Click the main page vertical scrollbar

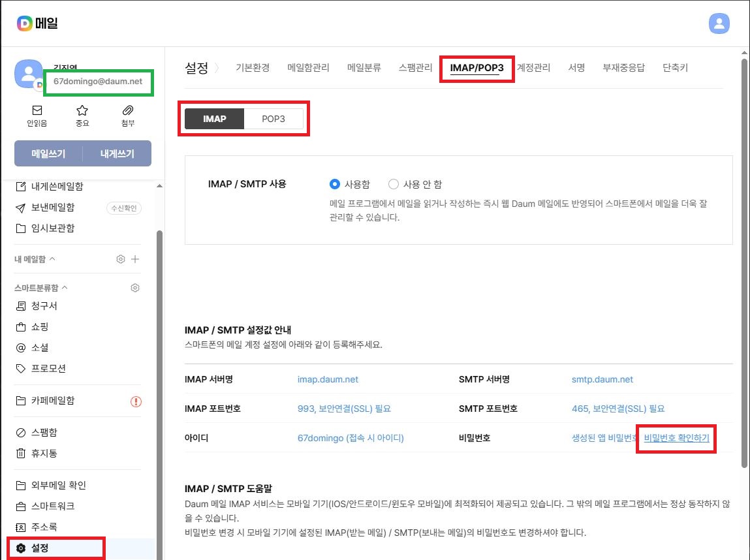tap(743, 263)
